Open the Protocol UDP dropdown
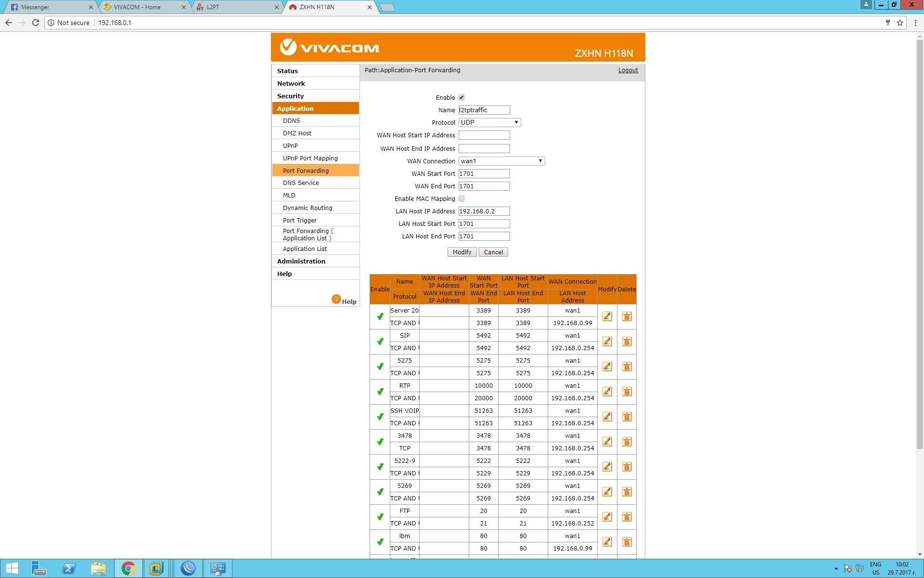The image size is (924, 578). tap(489, 122)
